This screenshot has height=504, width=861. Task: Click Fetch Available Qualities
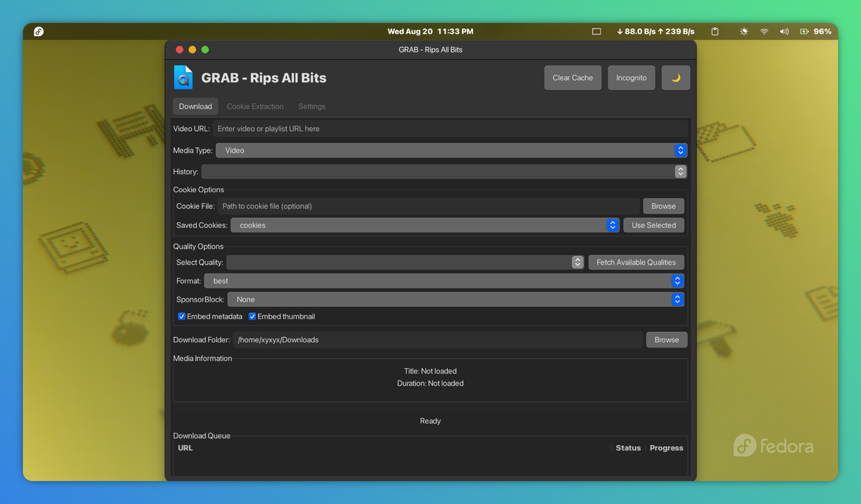click(636, 262)
